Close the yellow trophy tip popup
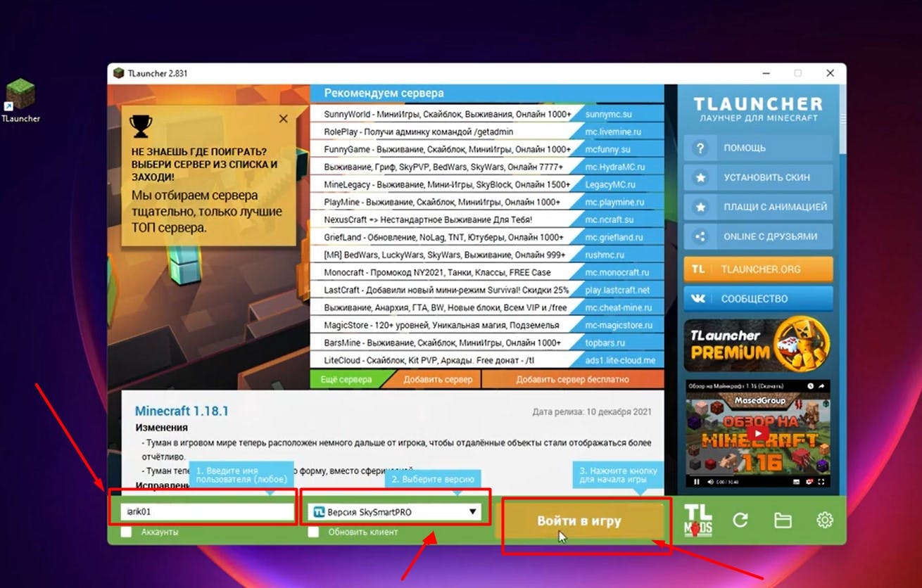 pyautogui.click(x=283, y=119)
